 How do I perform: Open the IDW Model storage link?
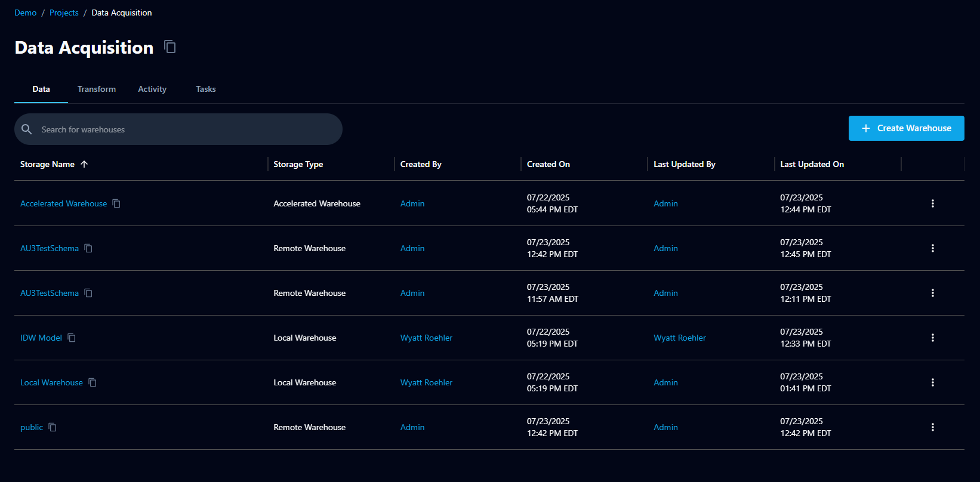click(x=41, y=338)
